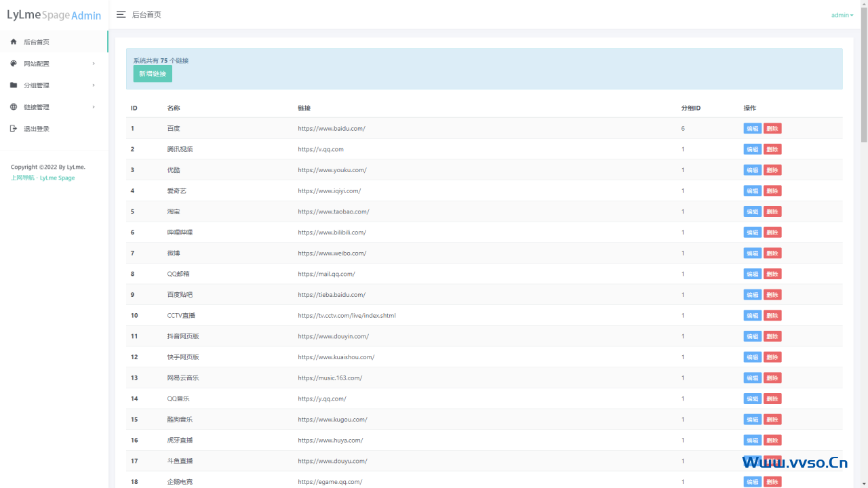Expand the 网站配置 submenu chevron
The height and width of the screenshot is (488, 868).
pos(94,64)
